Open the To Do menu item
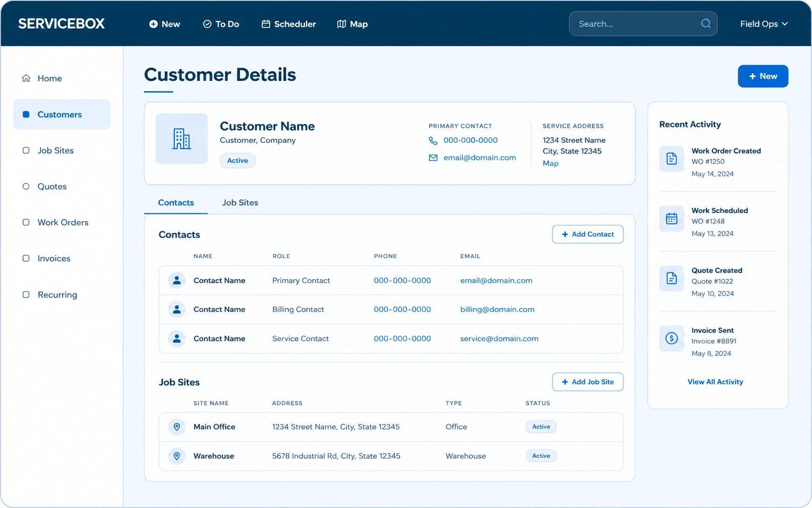This screenshot has width=812, height=508. 221,24
